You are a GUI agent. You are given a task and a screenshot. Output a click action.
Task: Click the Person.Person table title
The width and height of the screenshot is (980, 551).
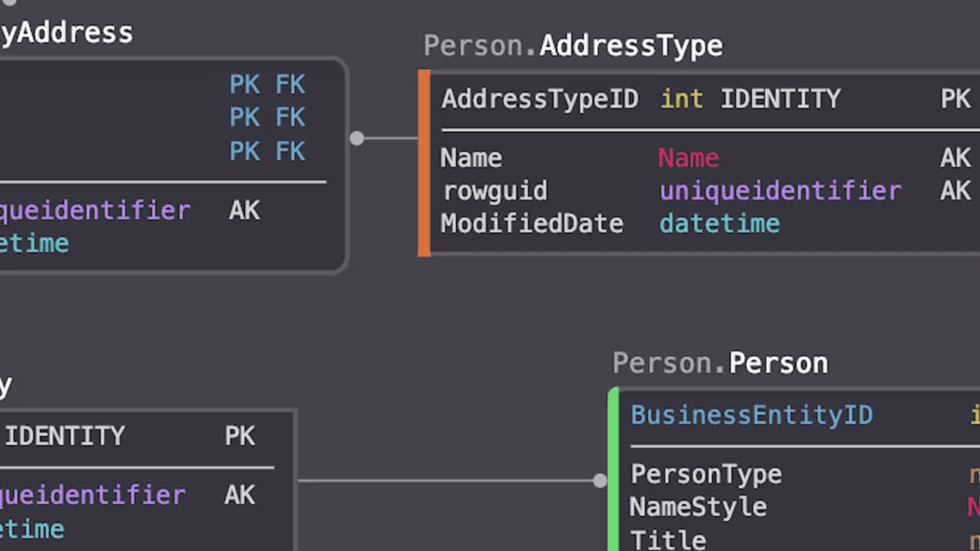pyautogui.click(x=720, y=363)
